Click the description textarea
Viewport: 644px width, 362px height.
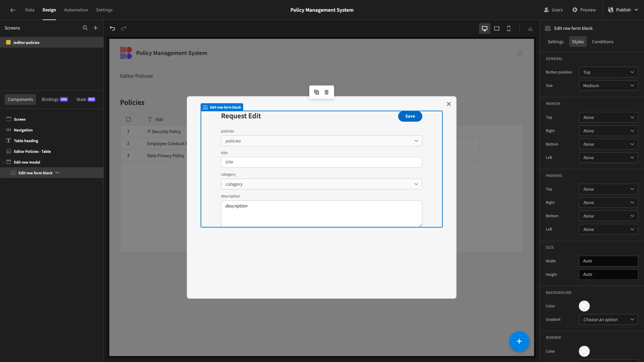tap(321, 214)
